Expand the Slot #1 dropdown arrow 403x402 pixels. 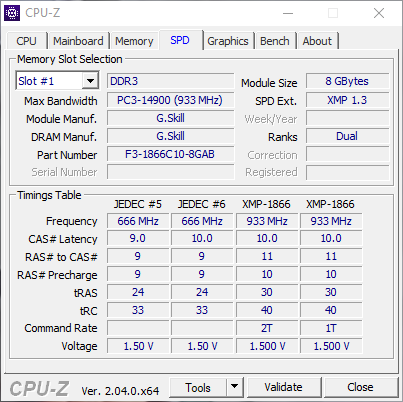[x=90, y=81]
